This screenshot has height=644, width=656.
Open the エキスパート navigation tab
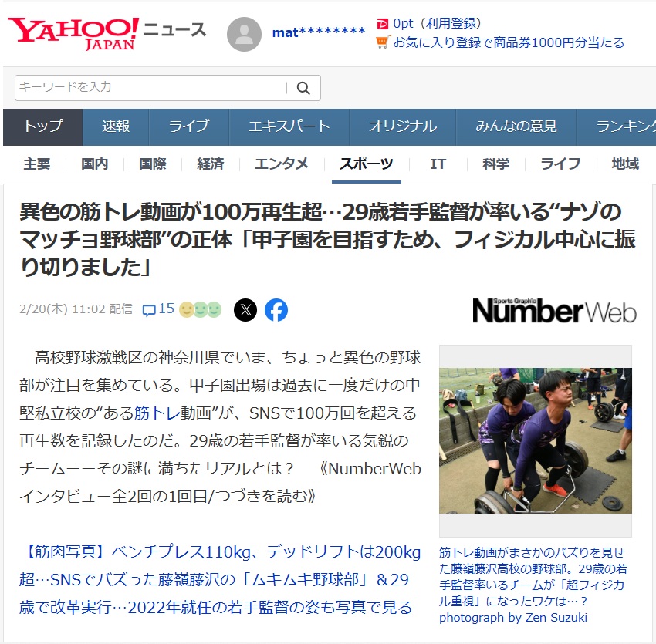coord(289,126)
